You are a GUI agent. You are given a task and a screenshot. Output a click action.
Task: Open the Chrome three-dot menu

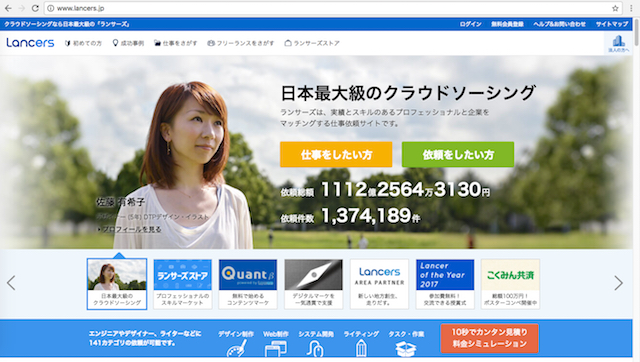tap(631, 8)
